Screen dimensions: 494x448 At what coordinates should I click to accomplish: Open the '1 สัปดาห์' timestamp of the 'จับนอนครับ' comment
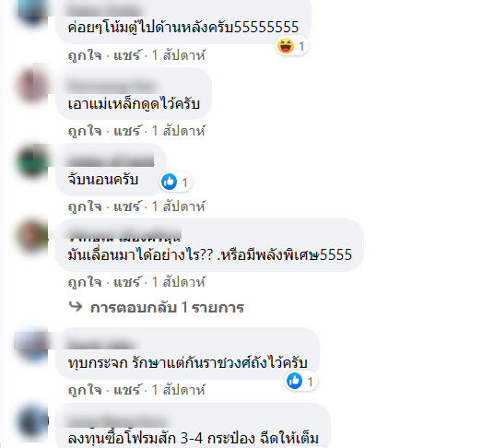(178, 207)
